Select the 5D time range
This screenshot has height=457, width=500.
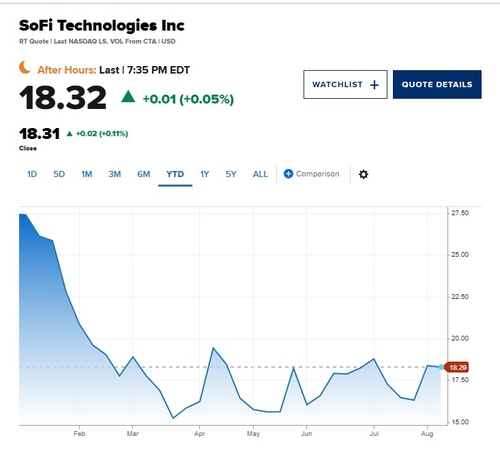click(x=59, y=174)
